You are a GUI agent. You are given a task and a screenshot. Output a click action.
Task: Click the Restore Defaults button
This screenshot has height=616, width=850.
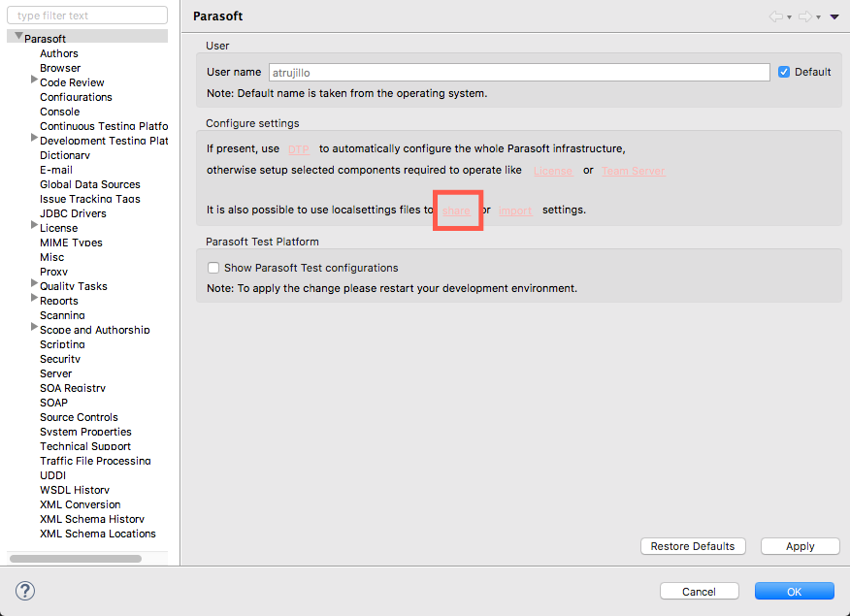click(x=693, y=546)
